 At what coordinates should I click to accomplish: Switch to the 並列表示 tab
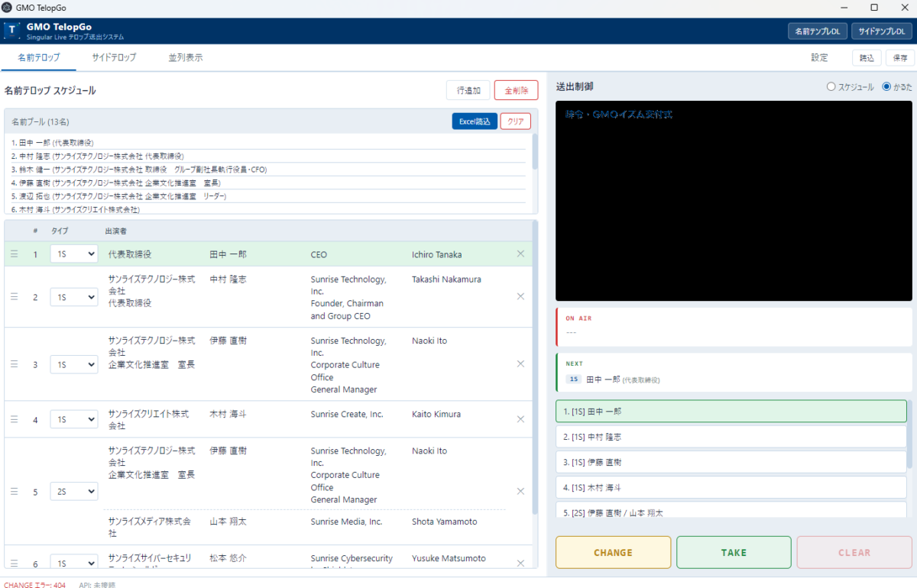(x=185, y=57)
